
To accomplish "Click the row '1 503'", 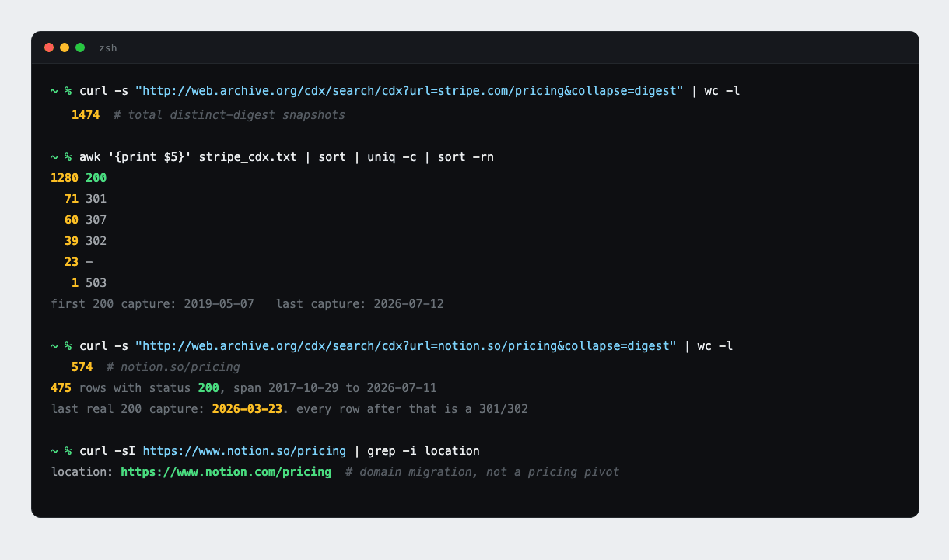I will [x=89, y=283].
